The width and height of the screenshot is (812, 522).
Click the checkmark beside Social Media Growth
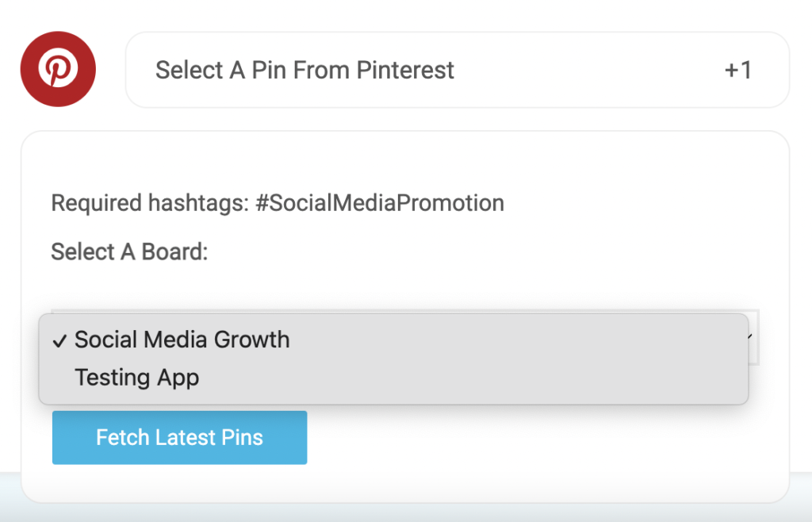tap(60, 341)
